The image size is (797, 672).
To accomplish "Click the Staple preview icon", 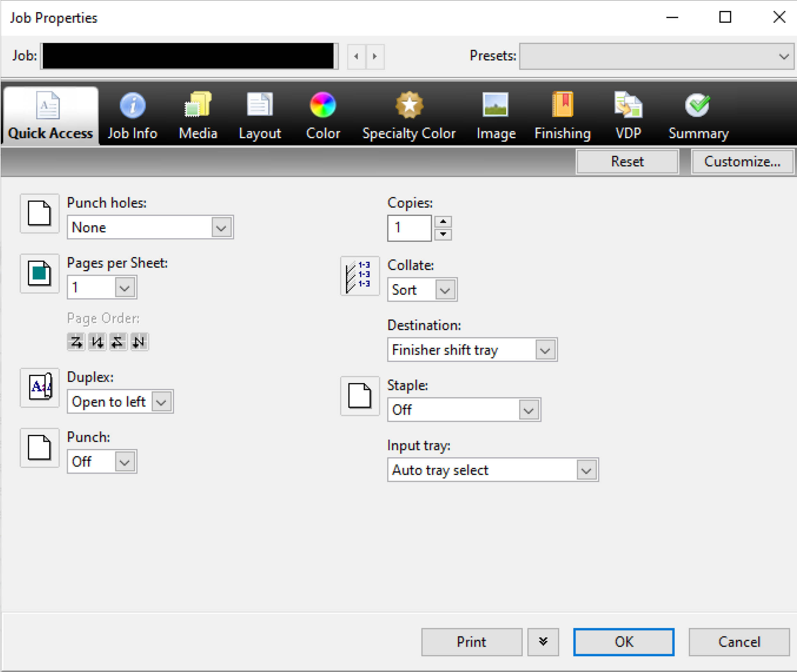I will coord(360,396).
